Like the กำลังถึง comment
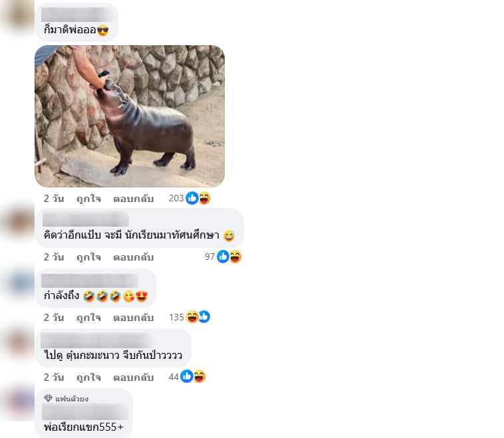Image resolution: width=504 pixels, height=438 pixels. [88, 318]
